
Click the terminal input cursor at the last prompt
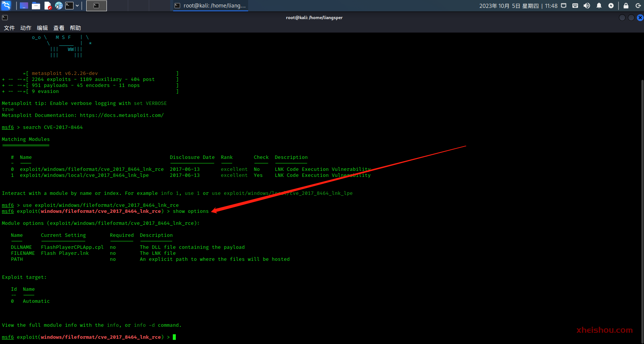point(174,337)
